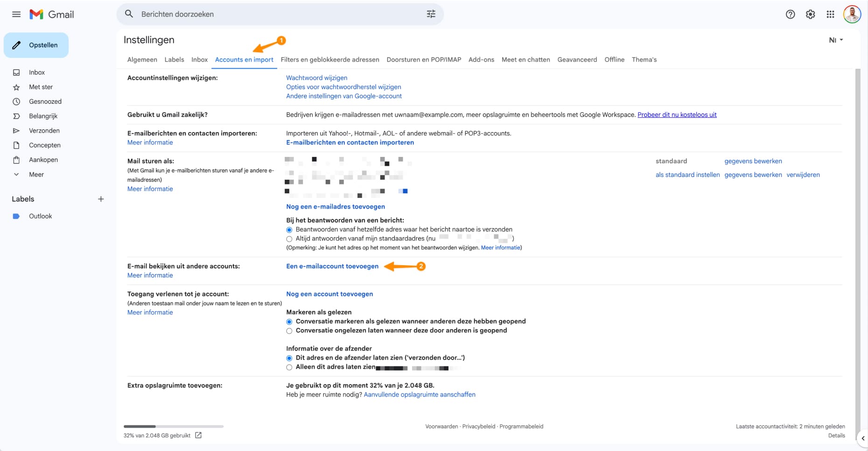
Task: Open the Nl language dropdown
Action: [x=836, y=40]
